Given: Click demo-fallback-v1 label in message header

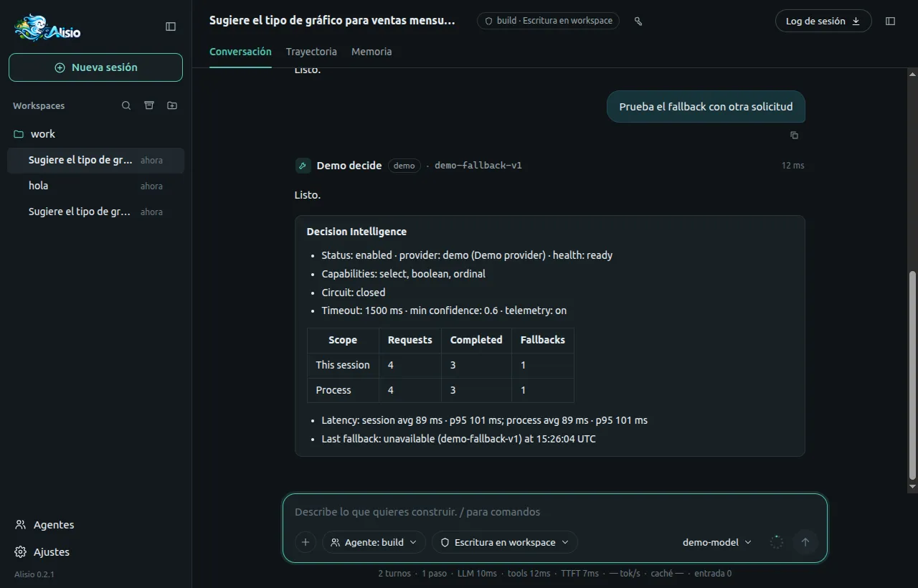Looking at the screenshot, I should (478, 166).
